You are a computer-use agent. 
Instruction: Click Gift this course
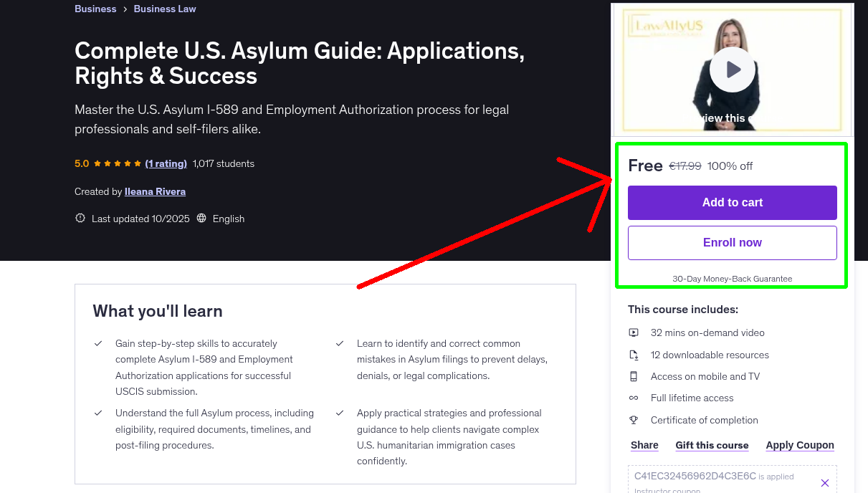[x=712, y=444]
